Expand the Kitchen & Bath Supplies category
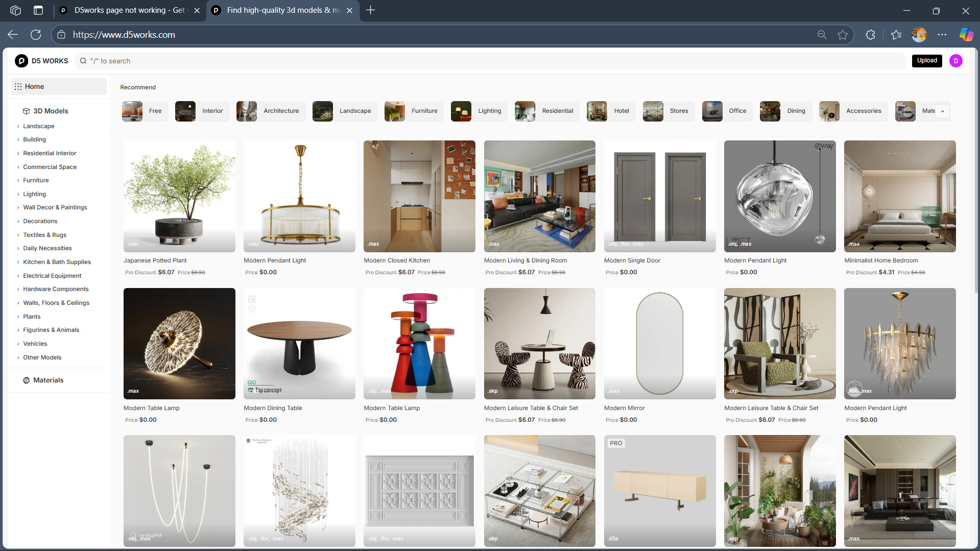 coord(18,262)
